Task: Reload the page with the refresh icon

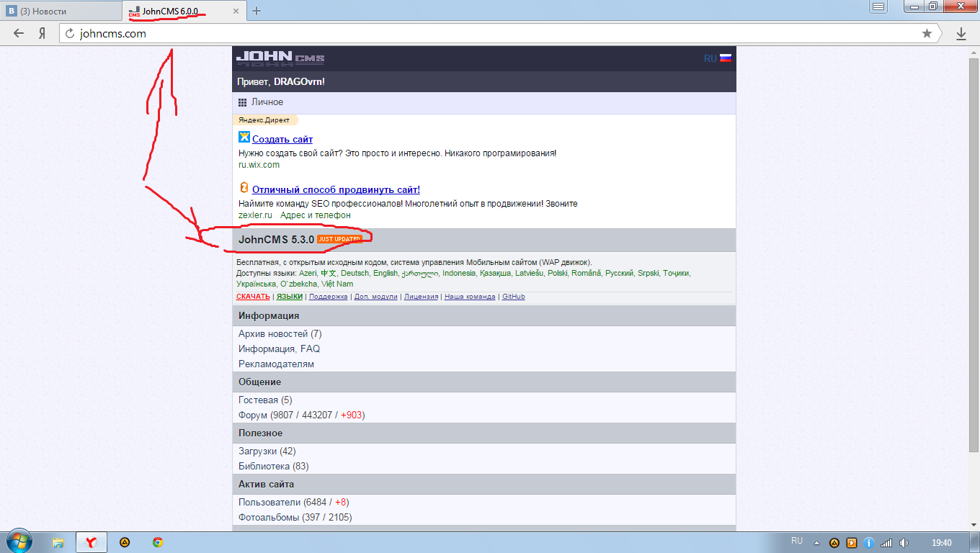Action: tap(71, 33)
